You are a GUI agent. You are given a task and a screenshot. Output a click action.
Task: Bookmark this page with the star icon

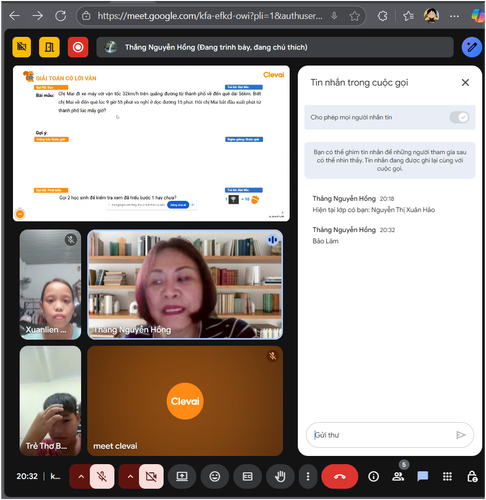tap(355, 16)
